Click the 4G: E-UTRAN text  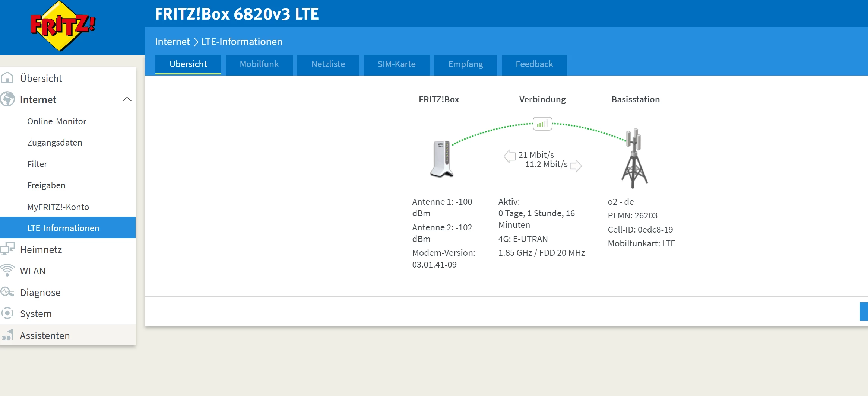[523, 239]
